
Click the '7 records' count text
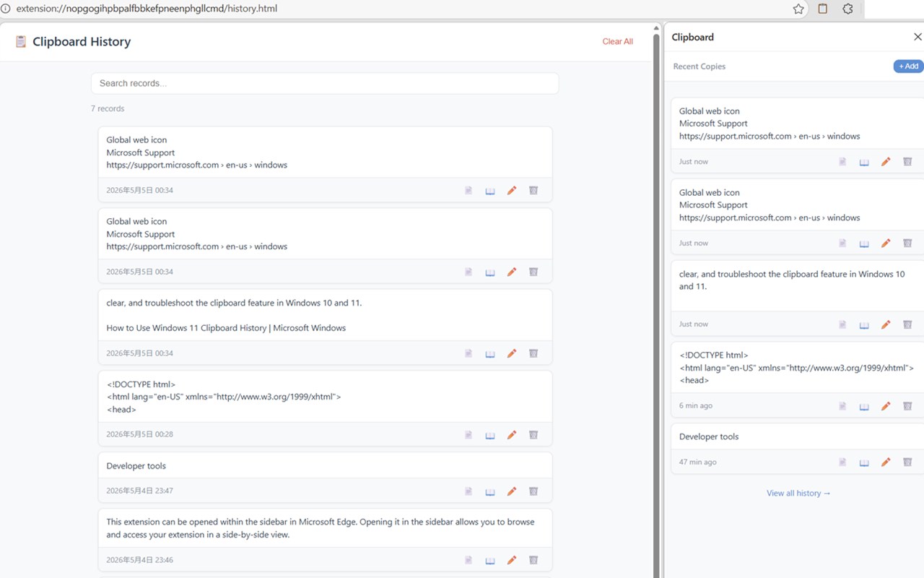(108, 108)
